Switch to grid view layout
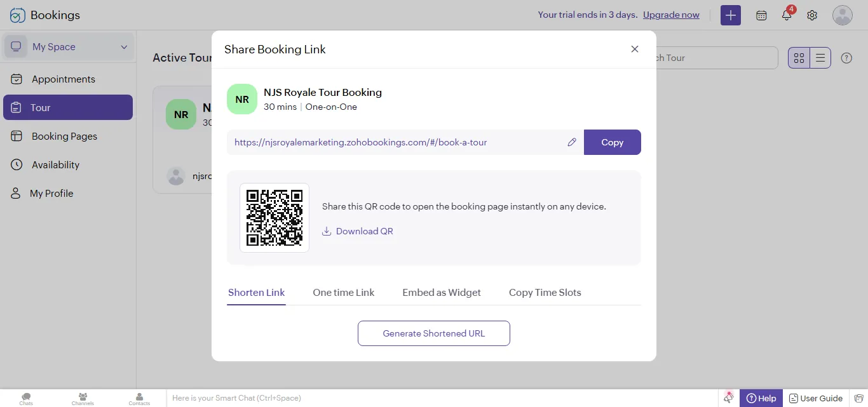868x407 pixels. point(799,58)
